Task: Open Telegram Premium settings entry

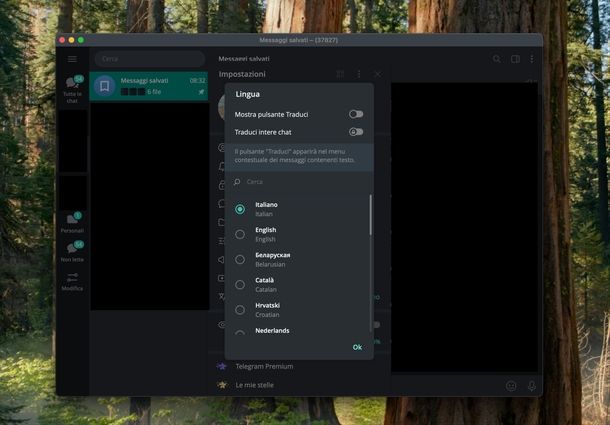Action: (299, 366)
